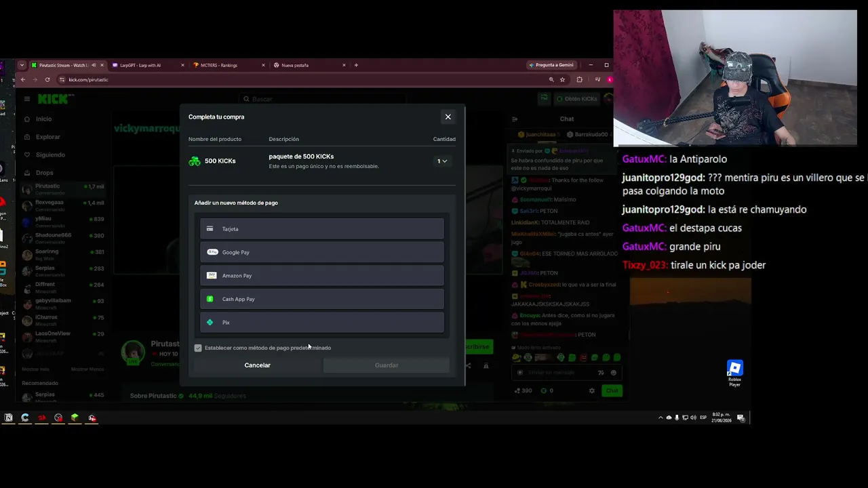Open site information icon in address bar
Viewport: 868px width, 488px height.
tap(62, 80)
